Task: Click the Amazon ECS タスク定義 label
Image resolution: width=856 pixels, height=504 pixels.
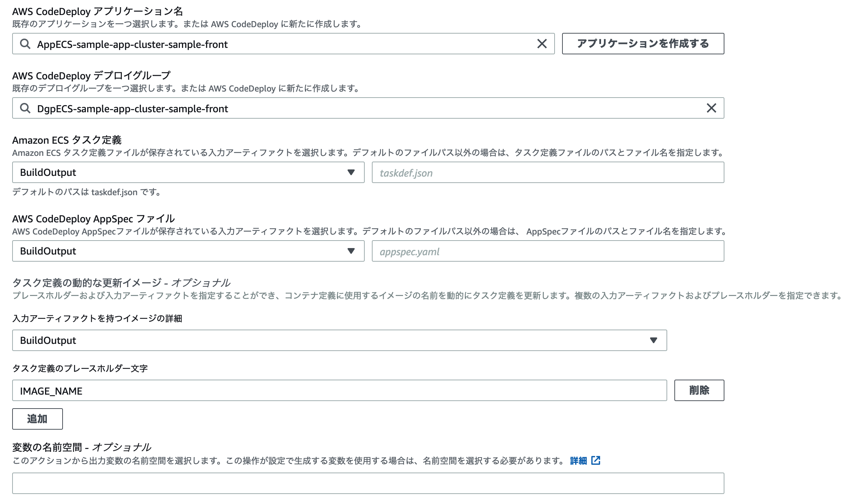Action: (x=67, y=140)
